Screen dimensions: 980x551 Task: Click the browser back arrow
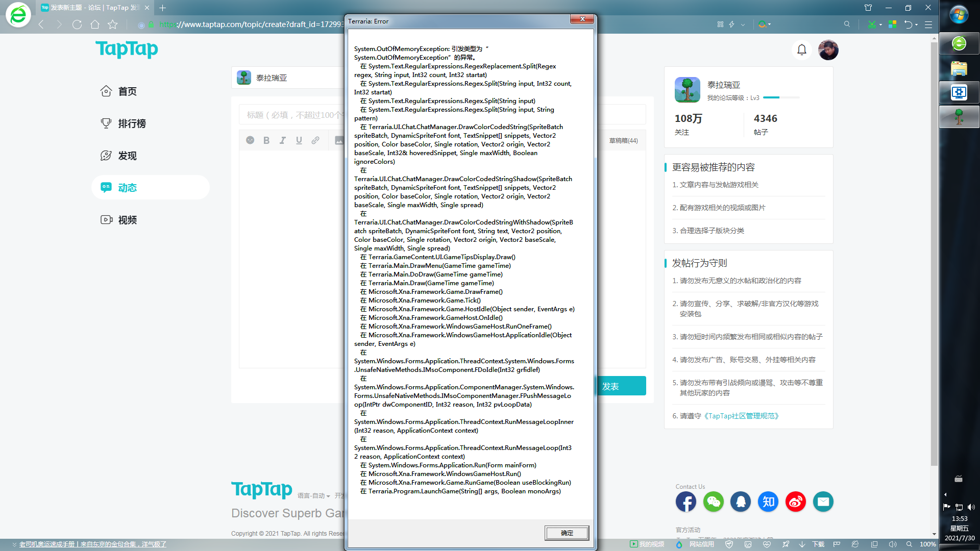click(41, 24)
